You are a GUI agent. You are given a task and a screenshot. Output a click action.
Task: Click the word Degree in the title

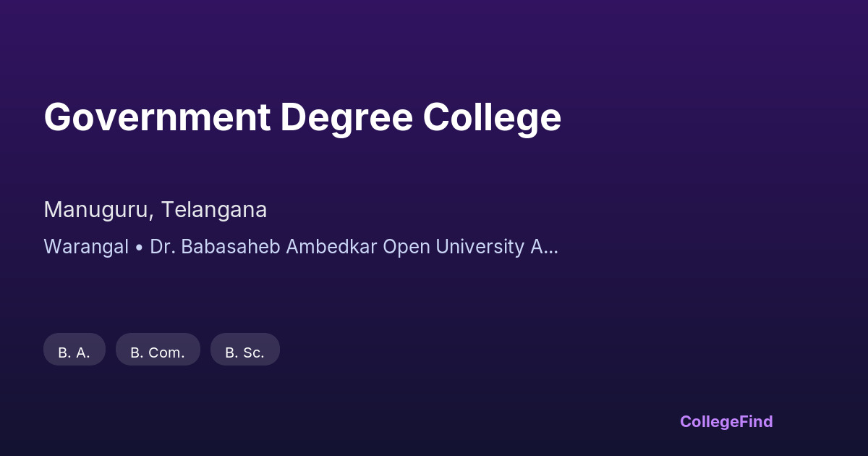point(346,117)
